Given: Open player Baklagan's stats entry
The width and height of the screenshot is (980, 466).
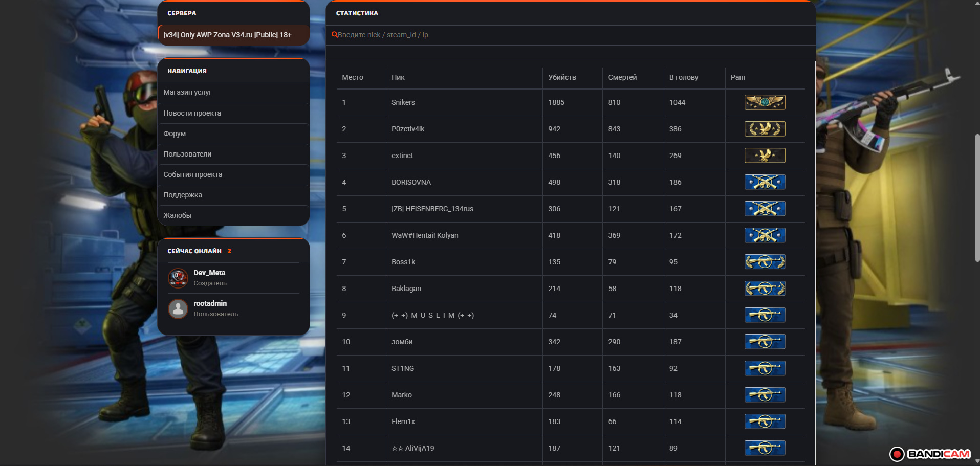Looking at the screenshot, I should 406,289.
